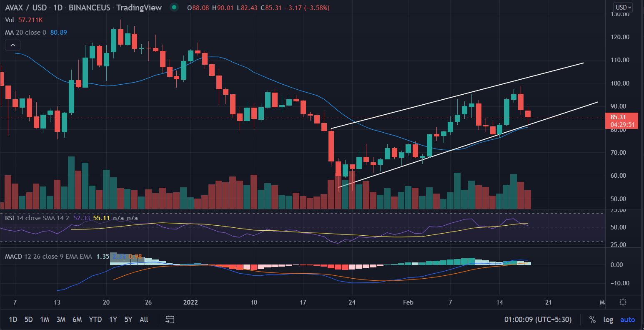Toggle percent scale mode

pos(592,320)
